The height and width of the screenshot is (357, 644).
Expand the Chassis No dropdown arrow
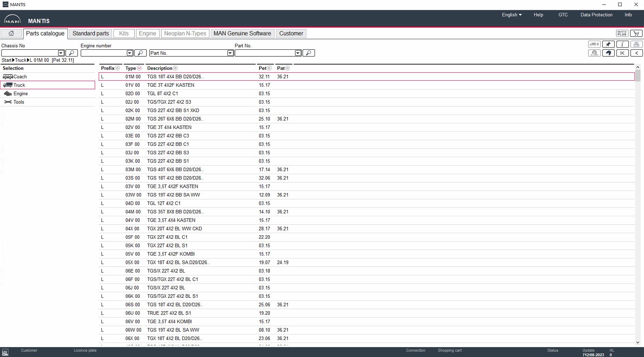coord(61,53)
